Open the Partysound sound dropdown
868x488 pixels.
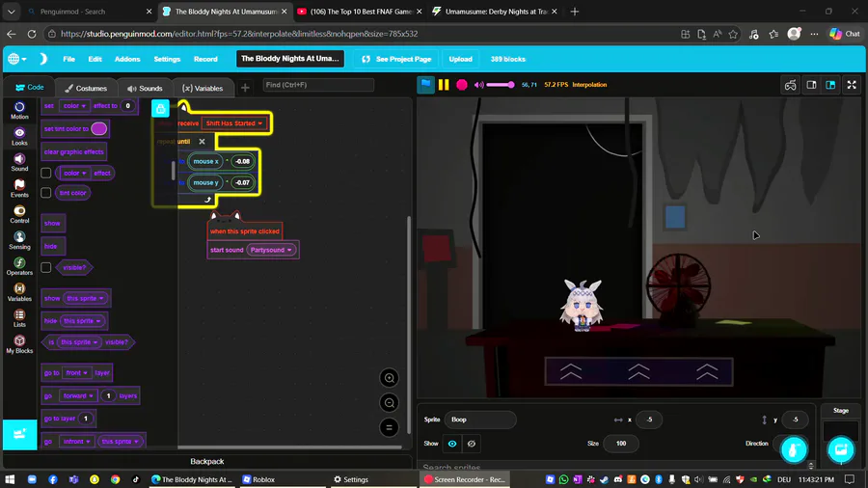271,250
